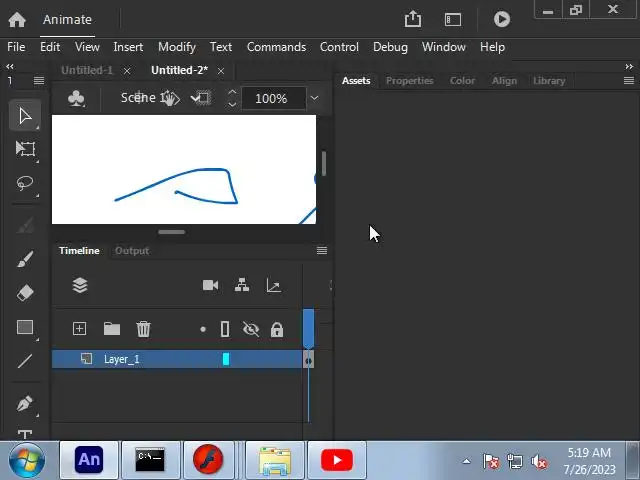Click the blue playhead in timeline
The width and height of the screenshot is (640, 480).
coord(309,328)
